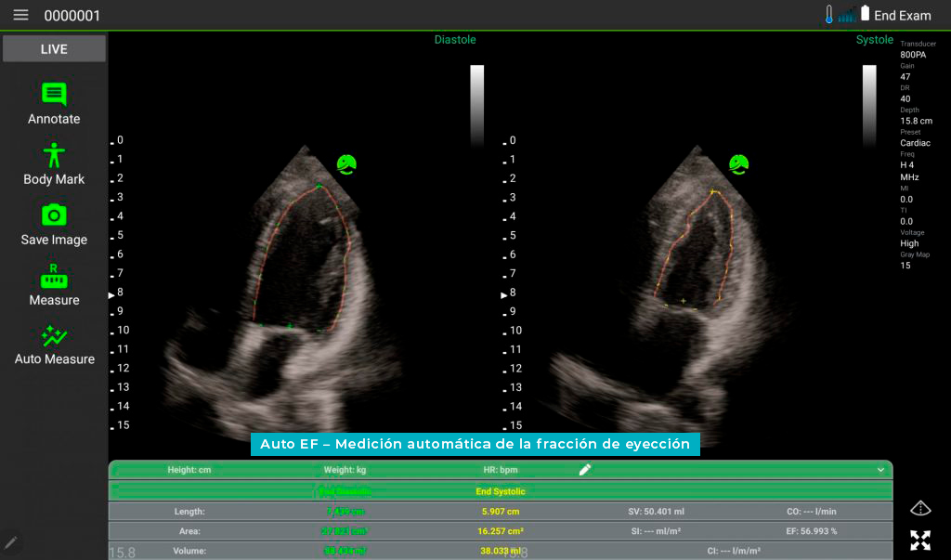Screen dimensions: 951x560
Task: Click the fullscreen expand arrows icon
Action: pos(919,540)
